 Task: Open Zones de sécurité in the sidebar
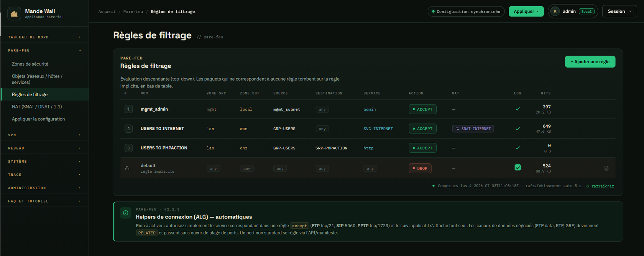(x=44, y=64)
